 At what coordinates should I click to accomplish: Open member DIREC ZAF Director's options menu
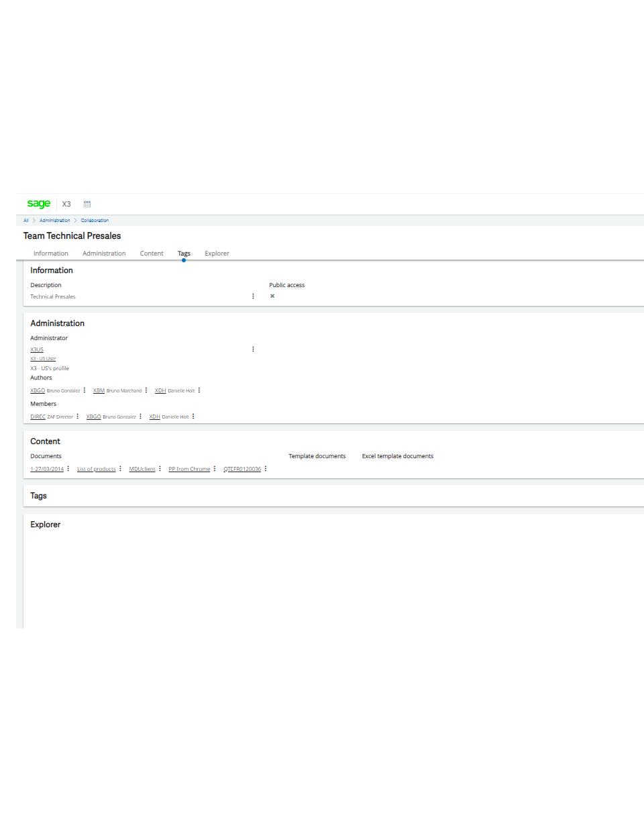(x=78, y=416)
